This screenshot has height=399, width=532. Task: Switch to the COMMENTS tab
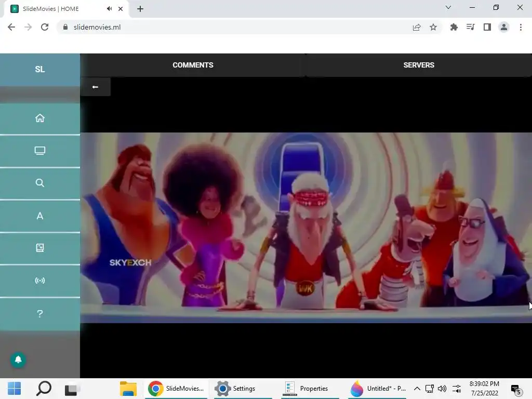[x=193, y=65]
